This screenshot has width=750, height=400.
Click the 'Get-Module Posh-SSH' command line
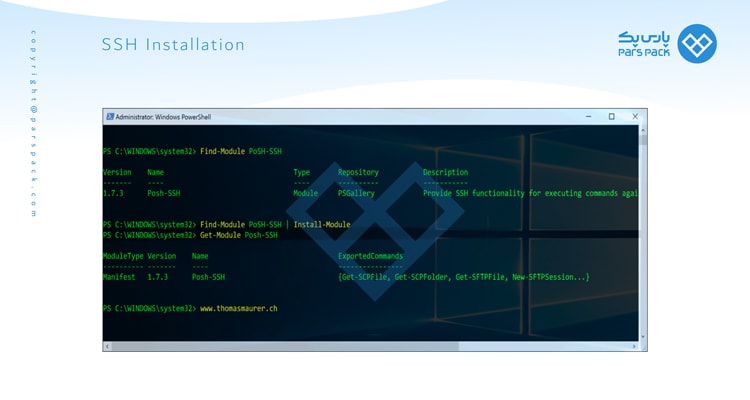pyautogui.click(x=190, y=235)
